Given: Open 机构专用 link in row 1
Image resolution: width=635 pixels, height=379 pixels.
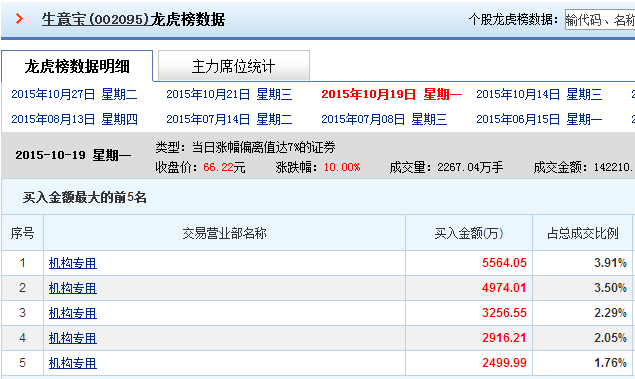Looking at the screenshot, I should pyautogui.click(x=73, y=263).
